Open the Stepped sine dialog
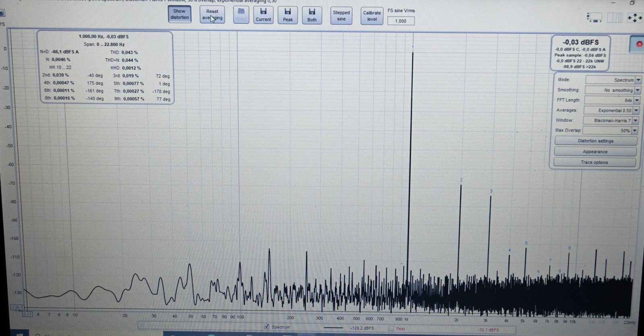 coord(341,16)
